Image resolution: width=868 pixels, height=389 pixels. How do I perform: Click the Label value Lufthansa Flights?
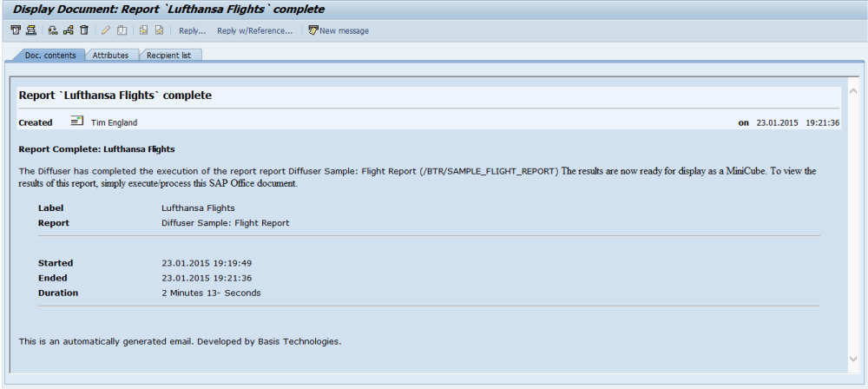pyautogui.click(x=198, y=208)
